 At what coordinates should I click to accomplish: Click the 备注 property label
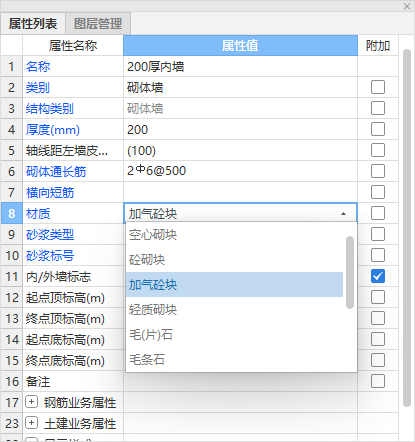[x=38, y=382]
